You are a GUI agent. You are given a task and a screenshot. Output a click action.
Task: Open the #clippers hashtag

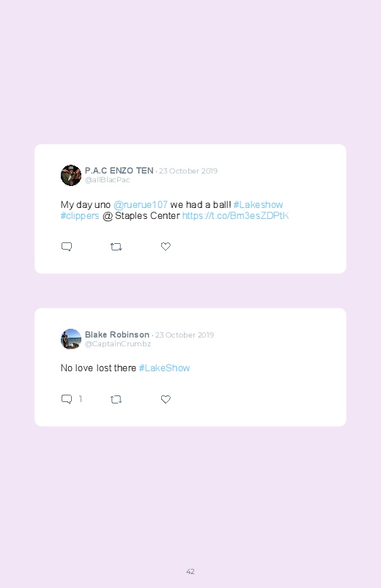click(x=80, y=216)
